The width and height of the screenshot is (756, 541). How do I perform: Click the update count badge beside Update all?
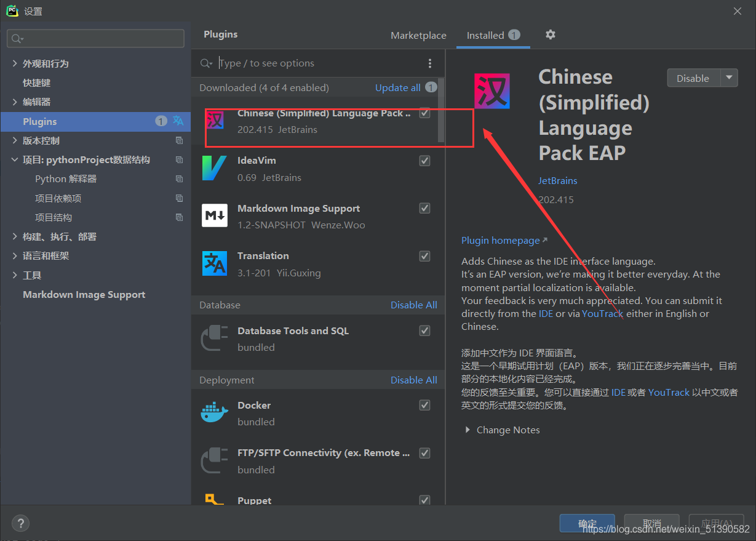pyautogui.click(x=431, y=87)
